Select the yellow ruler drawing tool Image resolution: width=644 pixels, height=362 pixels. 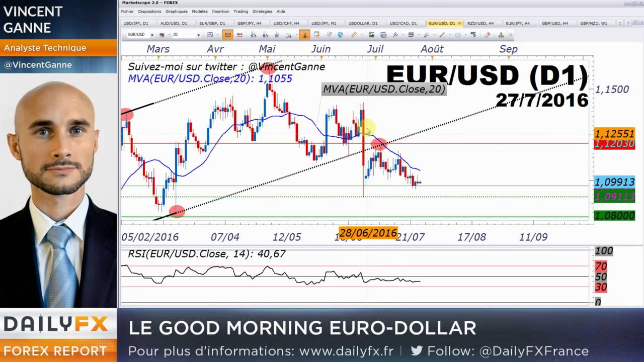354,35
